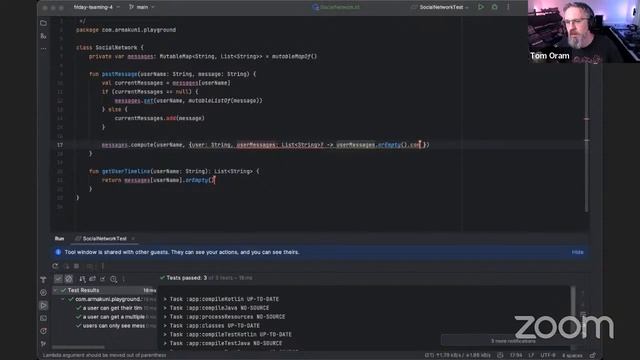Open the project name dropdown

click(x=97, y=7)
